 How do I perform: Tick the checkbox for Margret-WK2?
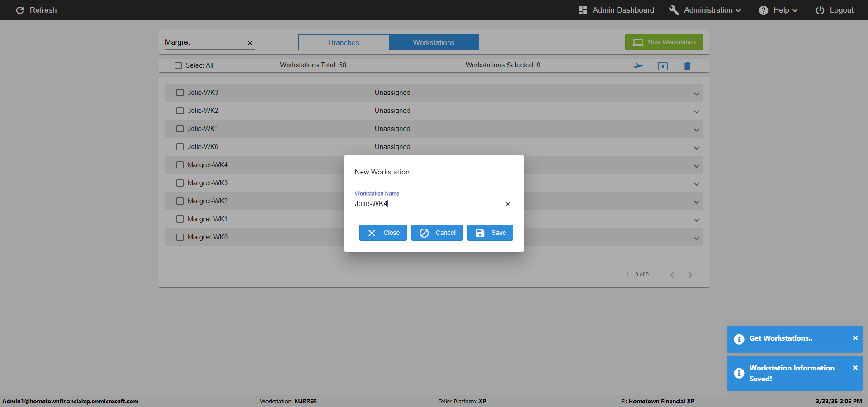pos(180,201)
